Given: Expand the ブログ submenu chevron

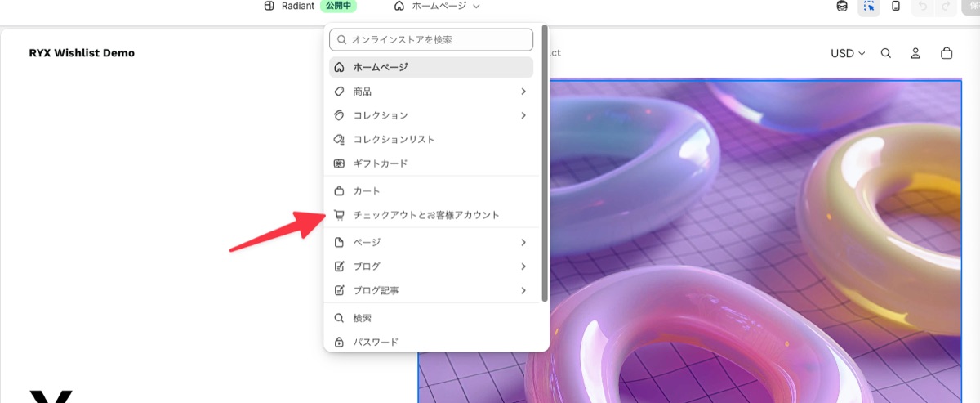Looking at the screenshot, I should [x=523, y=266].
